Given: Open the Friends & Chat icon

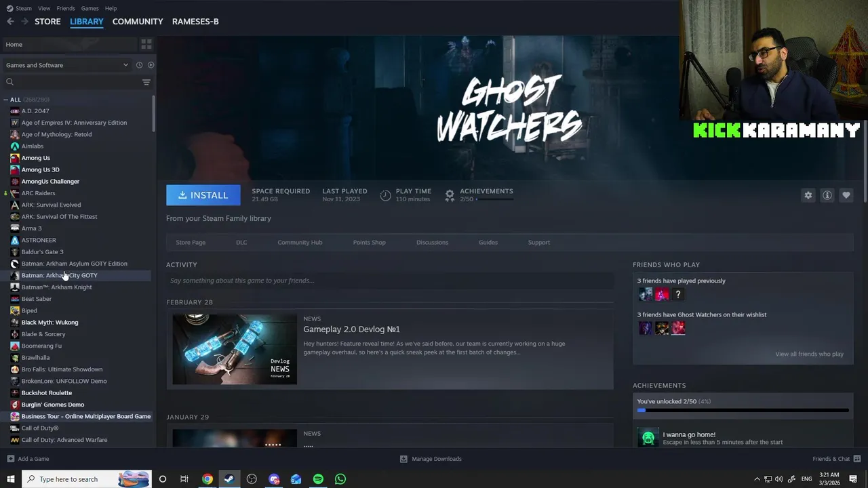Looking at the screenshot, I should (857, 459).
